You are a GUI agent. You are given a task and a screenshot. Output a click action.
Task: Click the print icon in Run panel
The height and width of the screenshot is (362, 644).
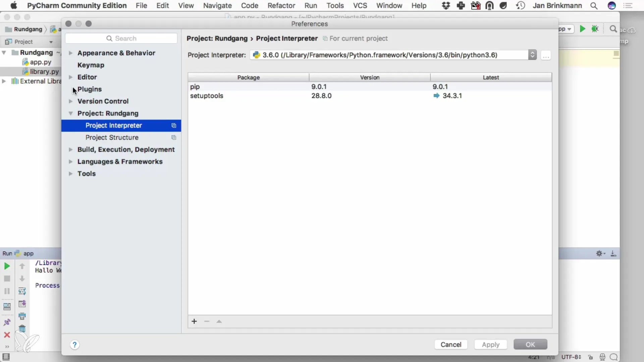pyautogui.click(x=22, y=316)
